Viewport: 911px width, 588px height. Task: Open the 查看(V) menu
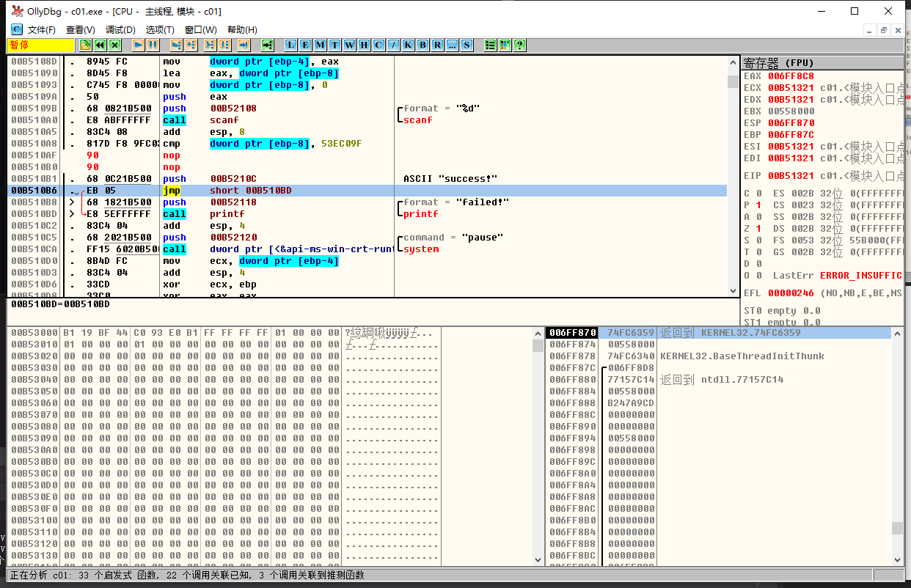tap(81, 29)
